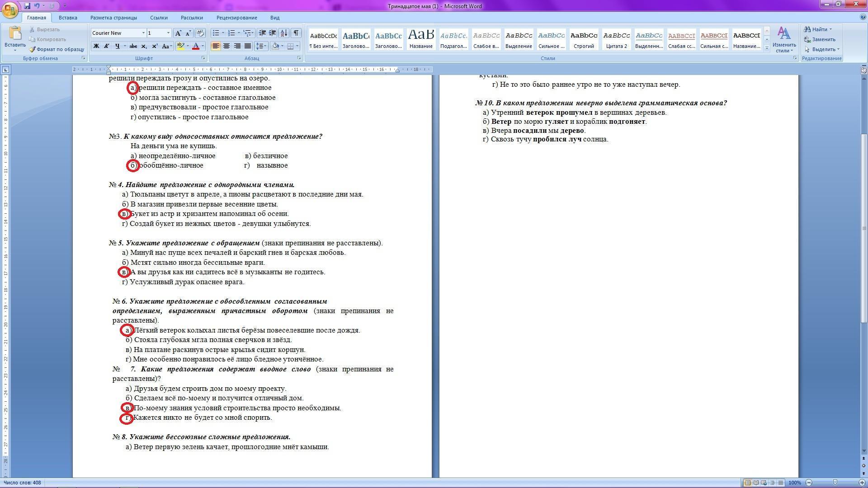The image size is (868, 488).
Task: Open the Courier New font name dropdown
Action: tap(143, 33)
